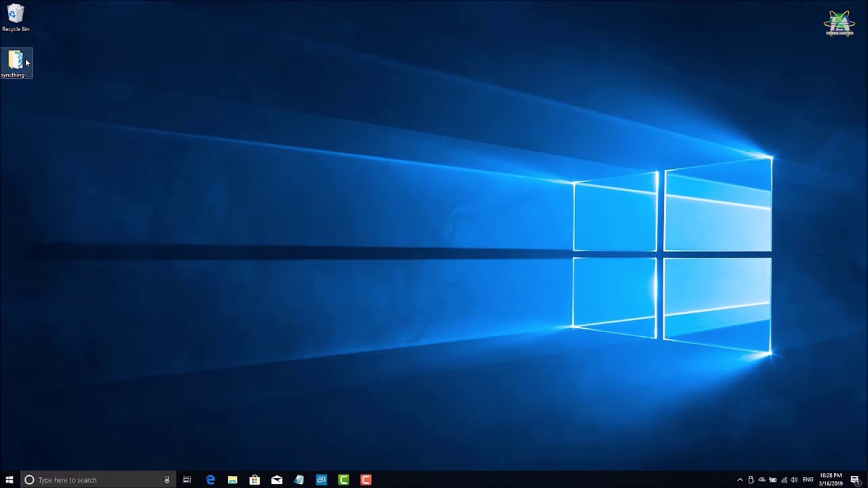Open the clock showing 10:28 PM

(x=831, y=480)
